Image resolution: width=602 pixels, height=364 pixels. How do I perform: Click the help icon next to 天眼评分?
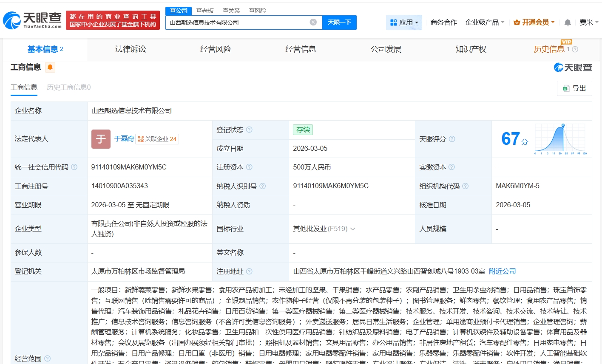[452, 139]
